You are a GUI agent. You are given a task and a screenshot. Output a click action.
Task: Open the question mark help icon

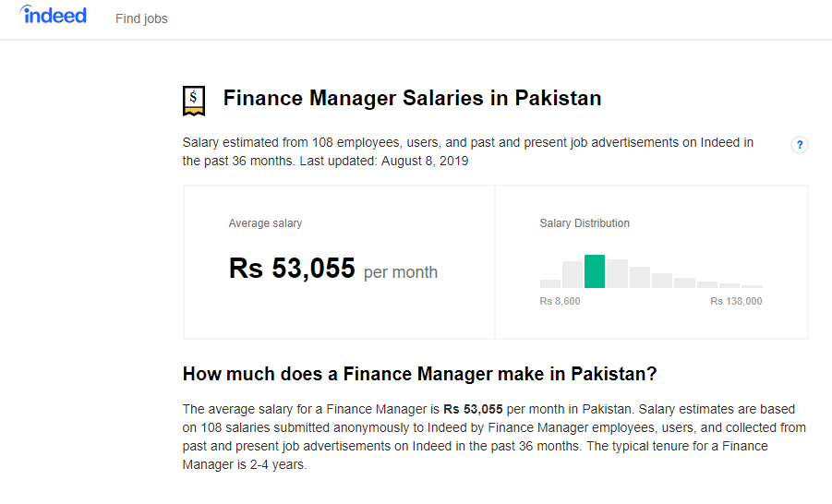pos(800,145)
